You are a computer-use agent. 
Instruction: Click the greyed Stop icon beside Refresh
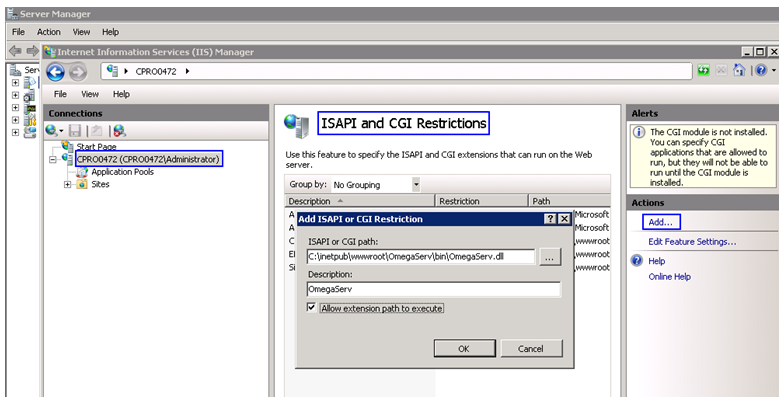click(x=721, y=71)
